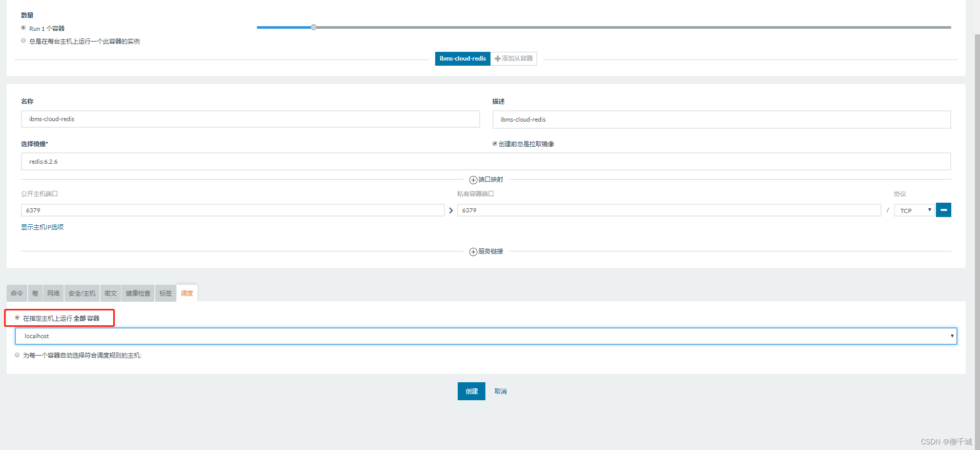Open the 健康检查 tab
Viewport: 980px width, 450px height.
pyautogui.click(x=138, y=294)
